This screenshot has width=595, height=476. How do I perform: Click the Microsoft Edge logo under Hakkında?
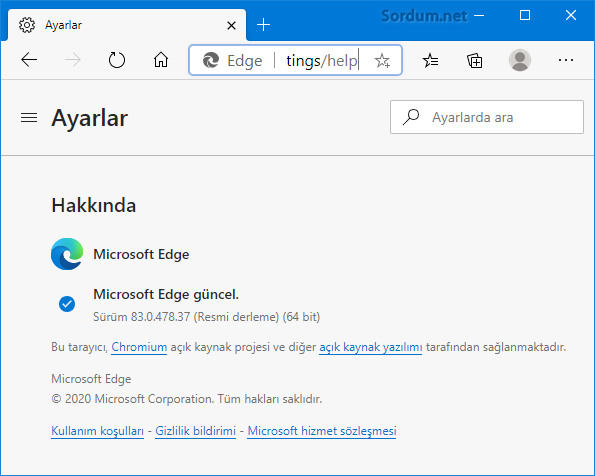click(x=67, y=254)
